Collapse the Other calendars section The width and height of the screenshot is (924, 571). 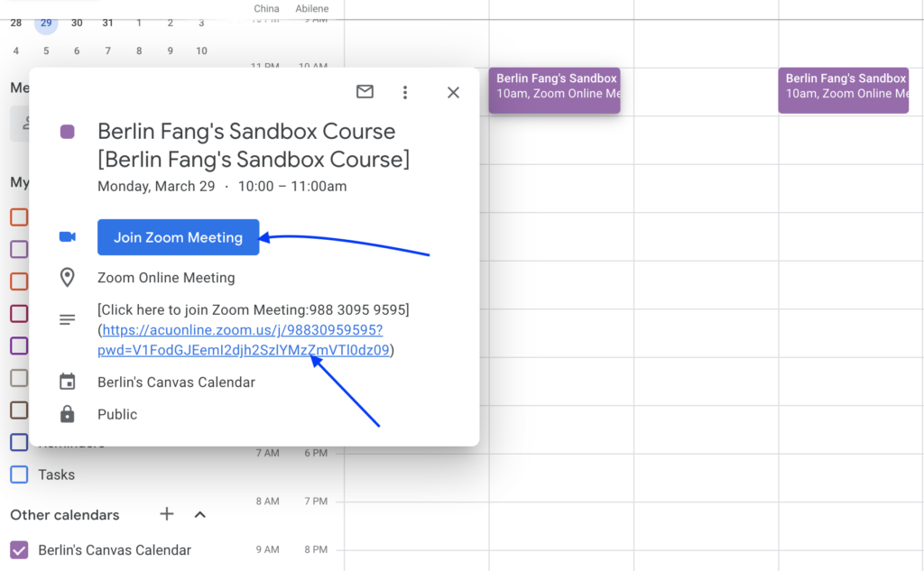coord(200,514)
